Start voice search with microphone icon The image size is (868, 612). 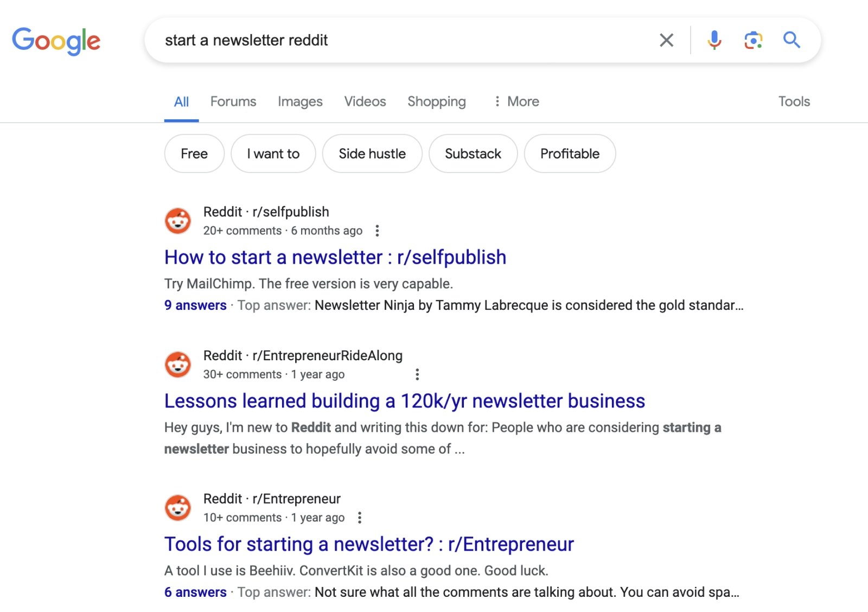714,40
